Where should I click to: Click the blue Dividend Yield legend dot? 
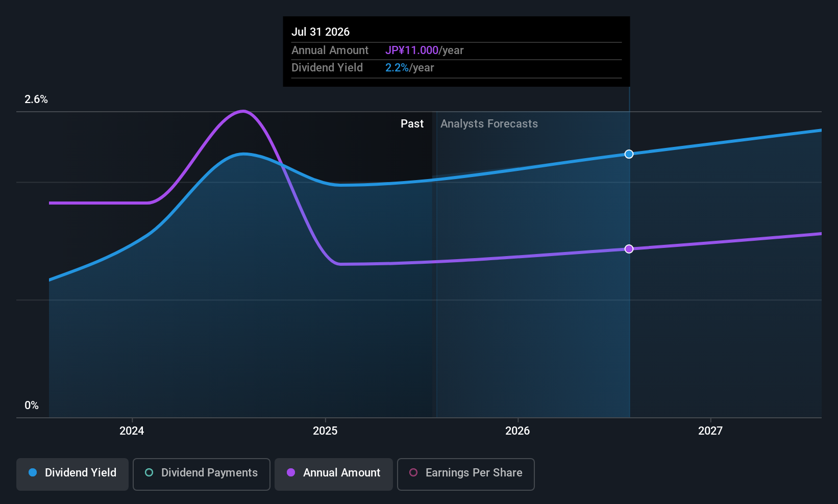point(33,472)
